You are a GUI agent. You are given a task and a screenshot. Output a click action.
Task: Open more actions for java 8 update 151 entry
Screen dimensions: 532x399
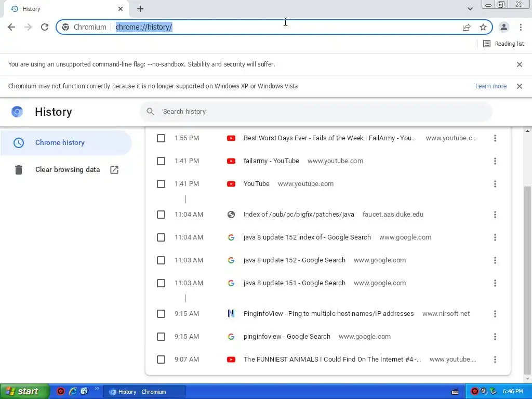(x=495, y=283)
